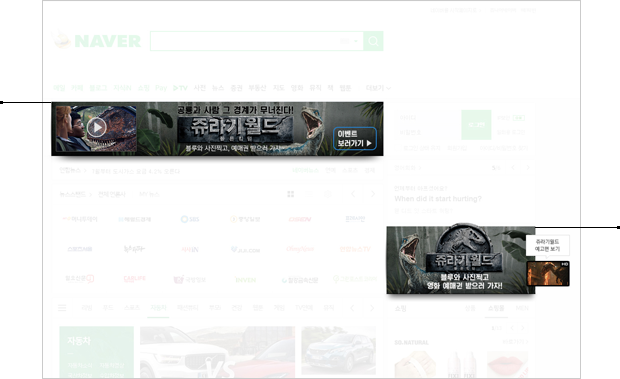Switch newsstand to grid view icon
Image resolution: width=620 pixels, height=379 pixels.
pos(291,194)
